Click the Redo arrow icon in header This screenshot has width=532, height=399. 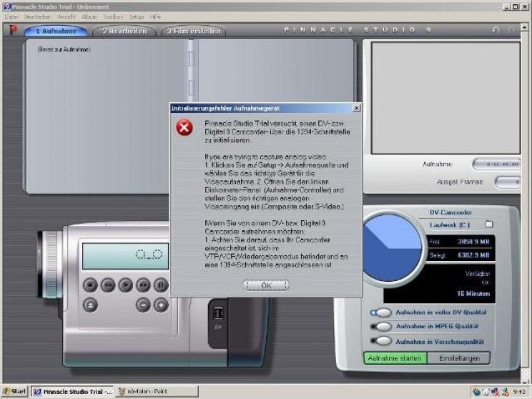(511, 30)
